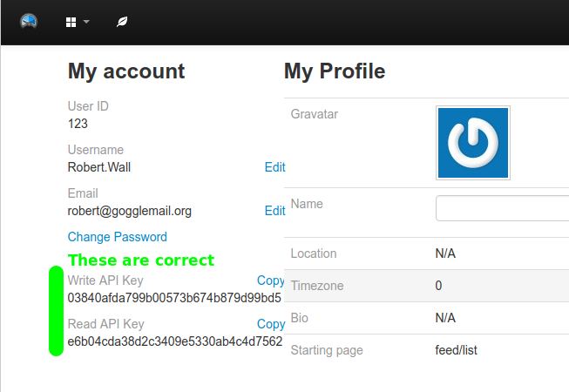The image size is (569, 392).
Task: Click the Bio N/A value
Action: (445, 318)
